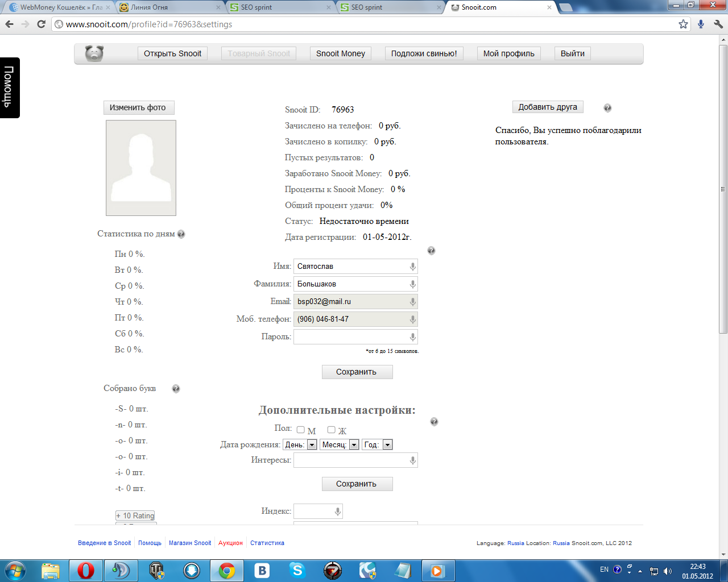Click help icon near Дополнительные настройки

(x=434, y=422)
